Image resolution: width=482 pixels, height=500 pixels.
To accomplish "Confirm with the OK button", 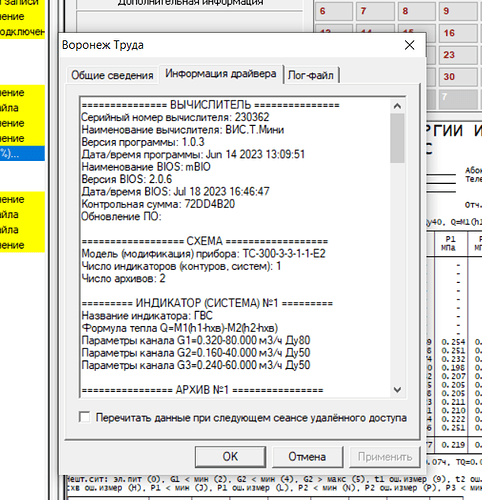I will [230, 457].
